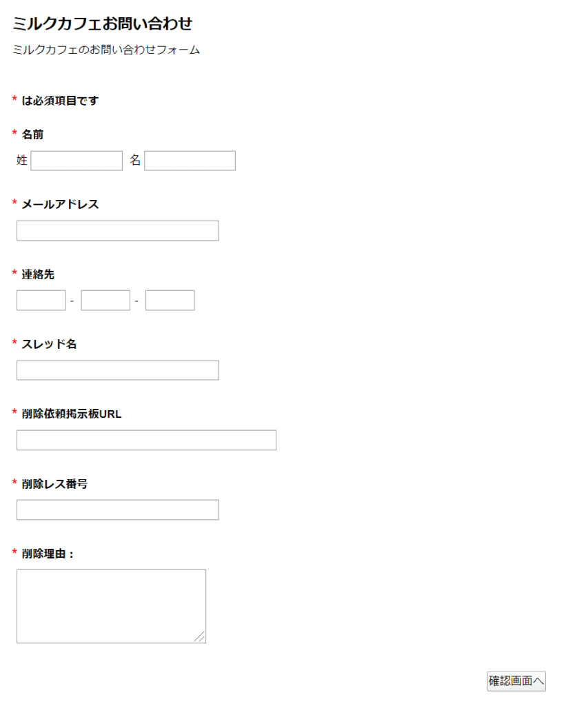This screenshot has width=588, height=706.
Task: Focus the スレッド名 input field
Action: (117, 370)
